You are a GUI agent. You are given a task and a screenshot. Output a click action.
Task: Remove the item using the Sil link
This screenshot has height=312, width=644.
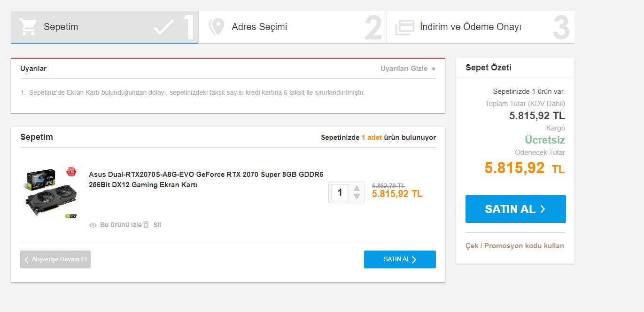point(157,225)
